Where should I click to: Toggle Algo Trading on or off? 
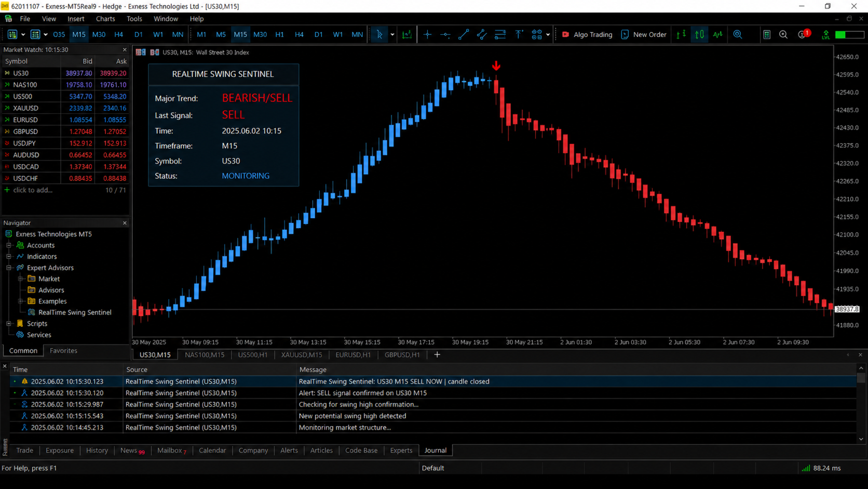click(587, 34)
